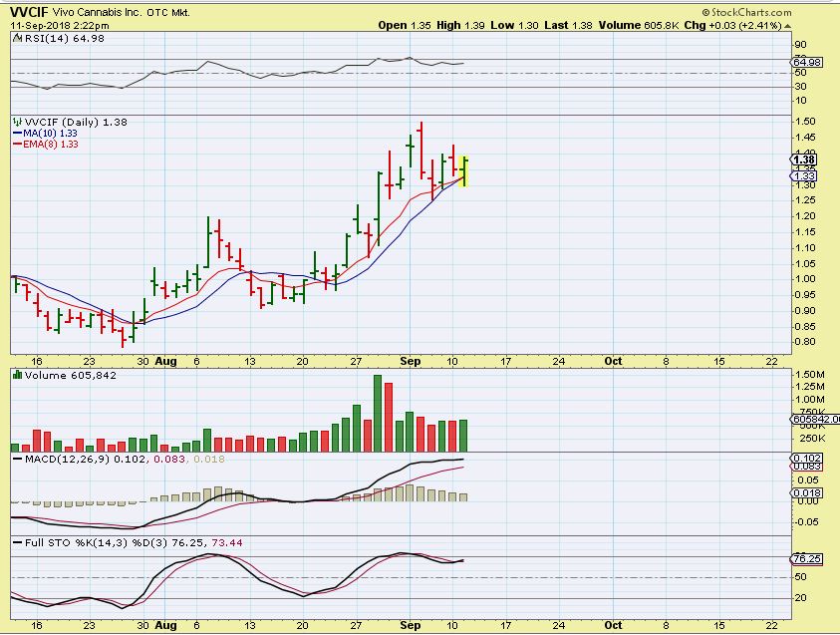This screenshot has width=840, height=635.
Task: Click the 64.98 RSI value tag on right axis
Action: 806,62
